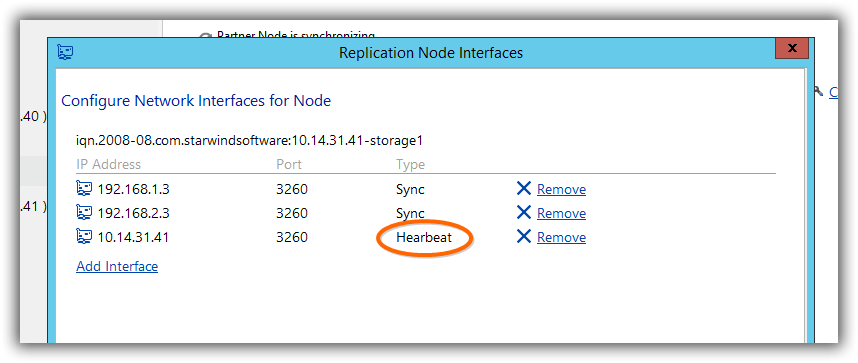Click the dialog title bar network icon
This screenshot has width=858, height=363.
(65, 53)
